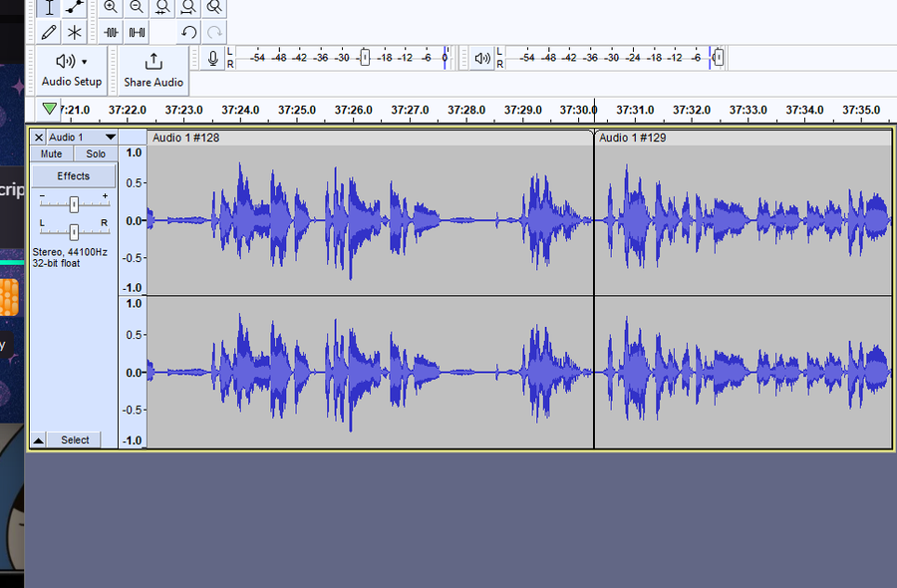Adjust the recording level slider
The image size is (897, 588).
(365, 57)
